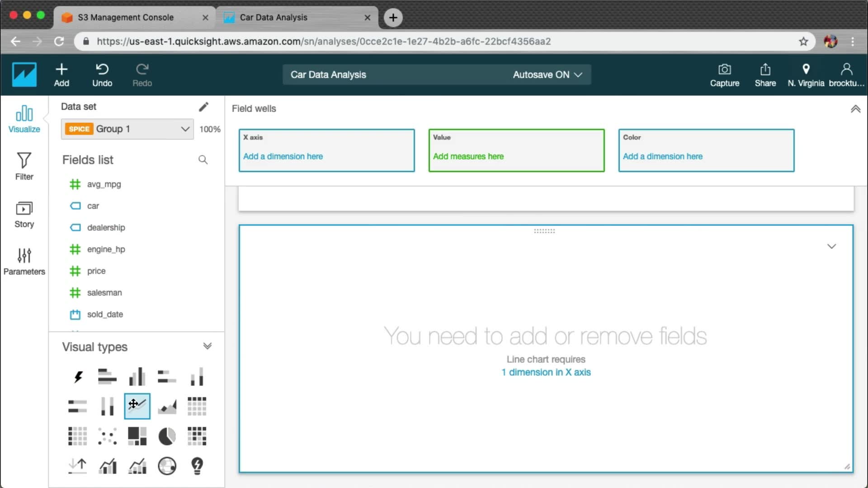This screenshot has width=868, height=488.
Task: Open the visual's options chevron menu
Action: (831, 246)
